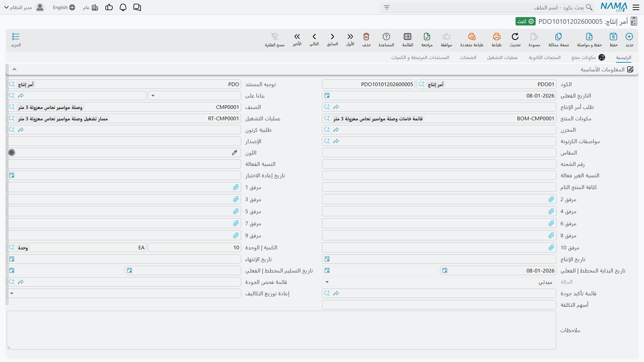
Task: Open the بناءا على dropdown
Action: [x=153, y=96]
